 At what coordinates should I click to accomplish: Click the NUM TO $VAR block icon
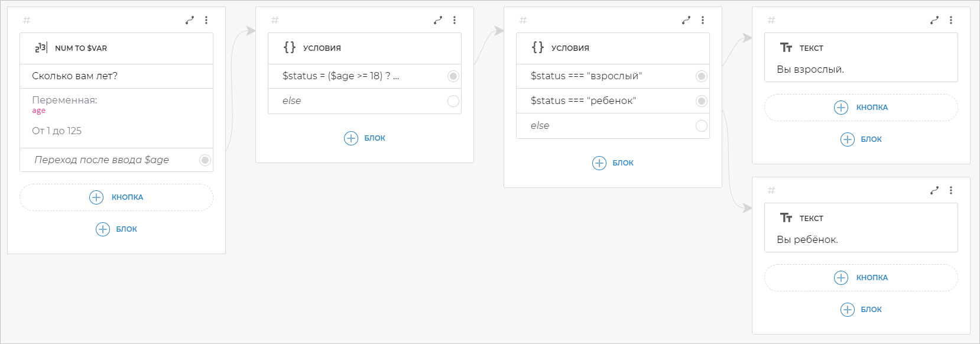tap(41, 48)
